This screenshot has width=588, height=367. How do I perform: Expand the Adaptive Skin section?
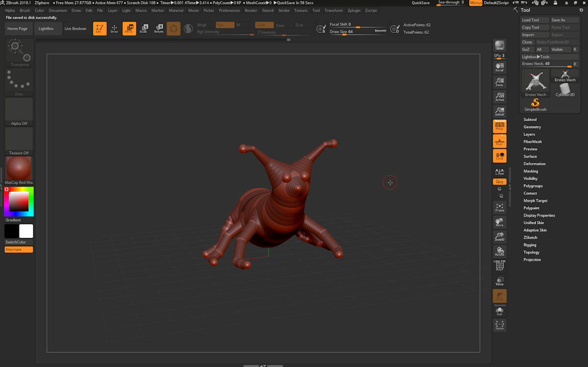(535, 230)
